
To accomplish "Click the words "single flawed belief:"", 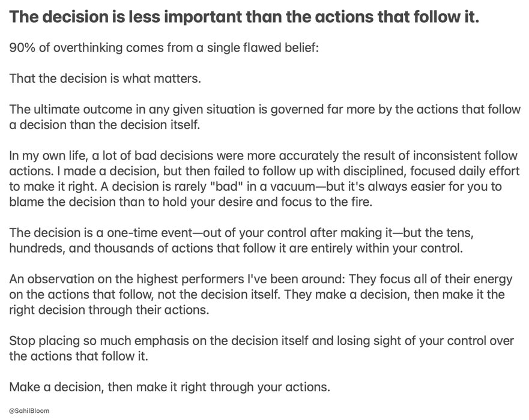I will (x=262, y=47).
